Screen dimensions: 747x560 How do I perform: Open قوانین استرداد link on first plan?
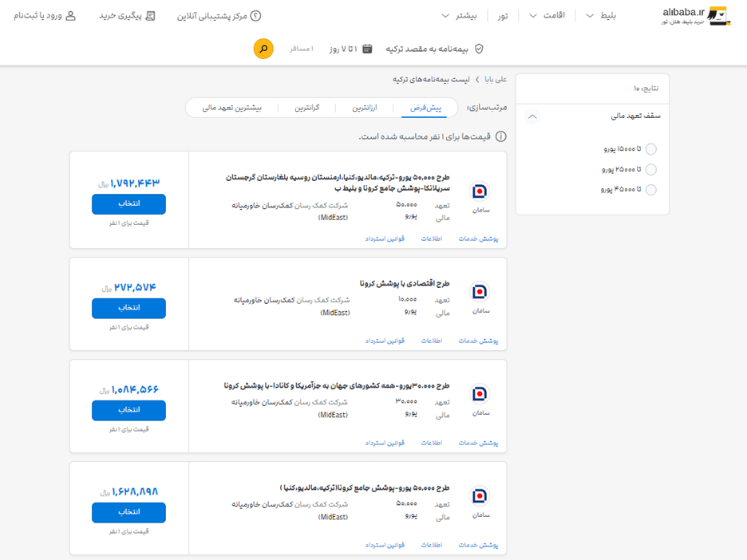coord(385,239)
